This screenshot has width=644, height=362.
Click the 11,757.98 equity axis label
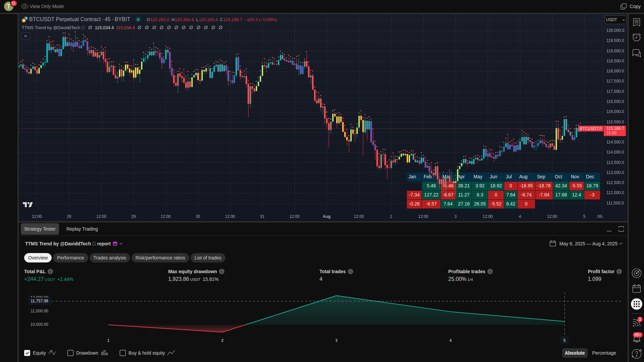pos(40,301)
